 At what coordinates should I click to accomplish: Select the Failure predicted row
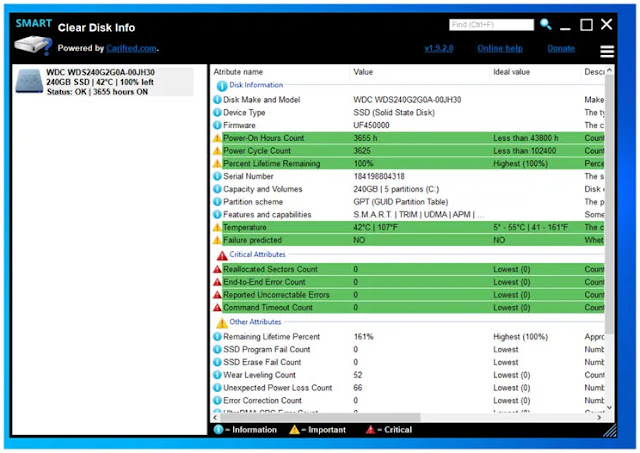(x=408, y=240)
